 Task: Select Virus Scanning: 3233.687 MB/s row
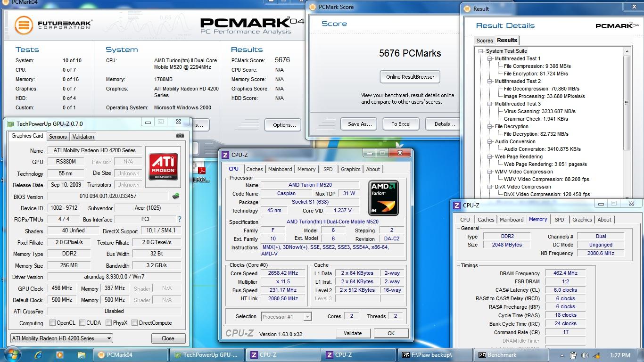539,111
